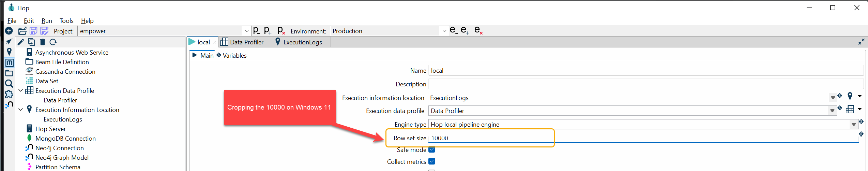Toggle the Safe mode checkbox

coord(432,149)
